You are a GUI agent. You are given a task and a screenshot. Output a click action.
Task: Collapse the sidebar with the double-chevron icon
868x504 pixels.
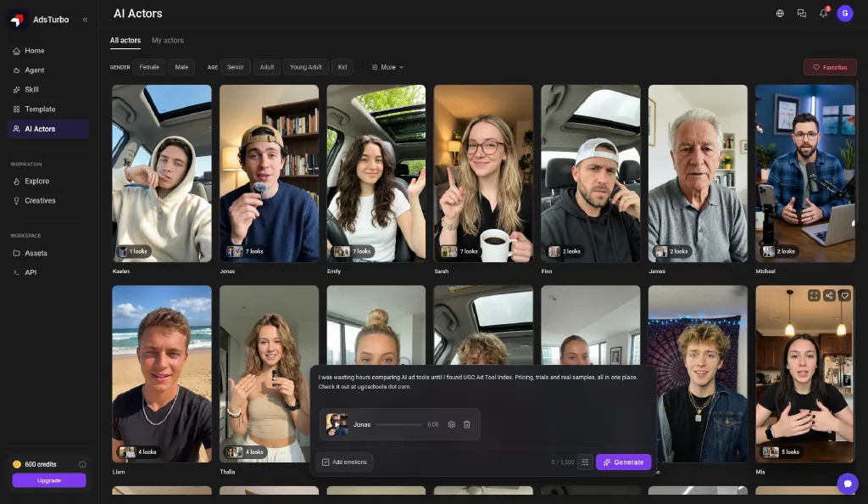click(x=86, y=20)
